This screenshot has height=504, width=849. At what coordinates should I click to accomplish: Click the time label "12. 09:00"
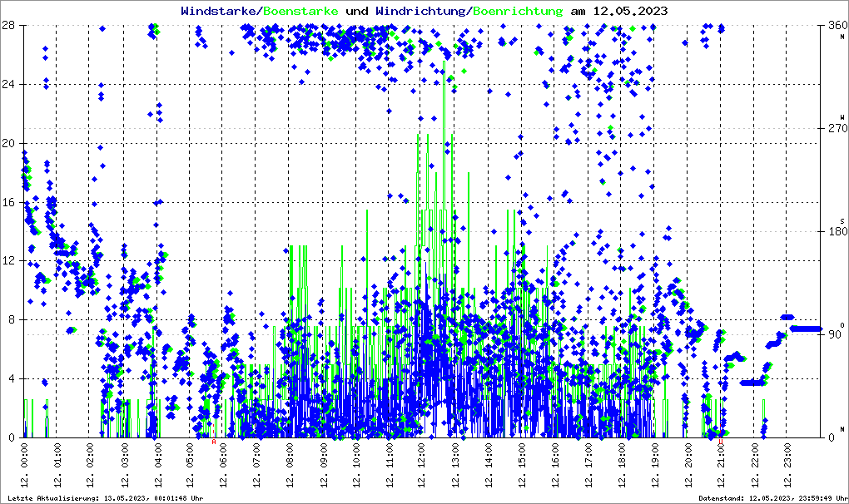[x=323, y=465]
